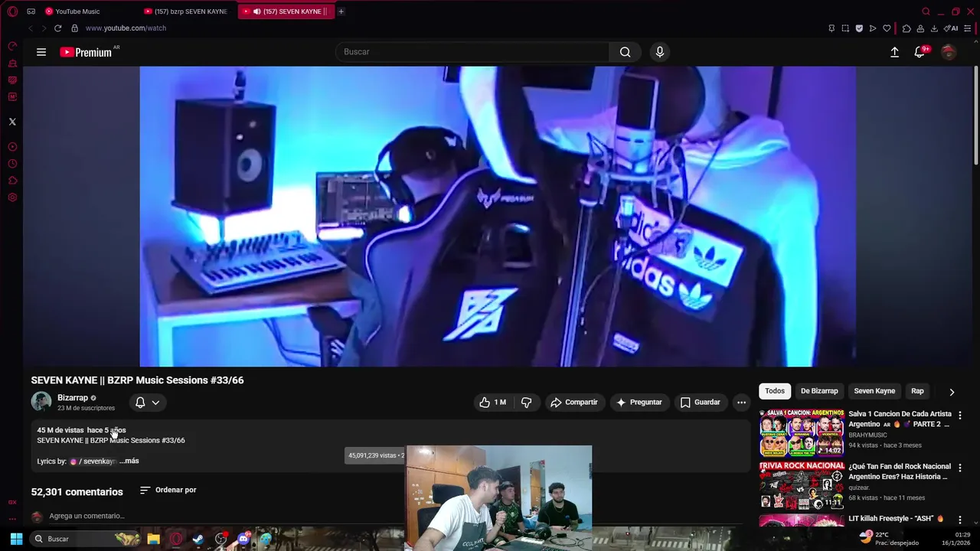Click the main video player
The width and height of the screenshot is (980, 551).
(498, 217)
